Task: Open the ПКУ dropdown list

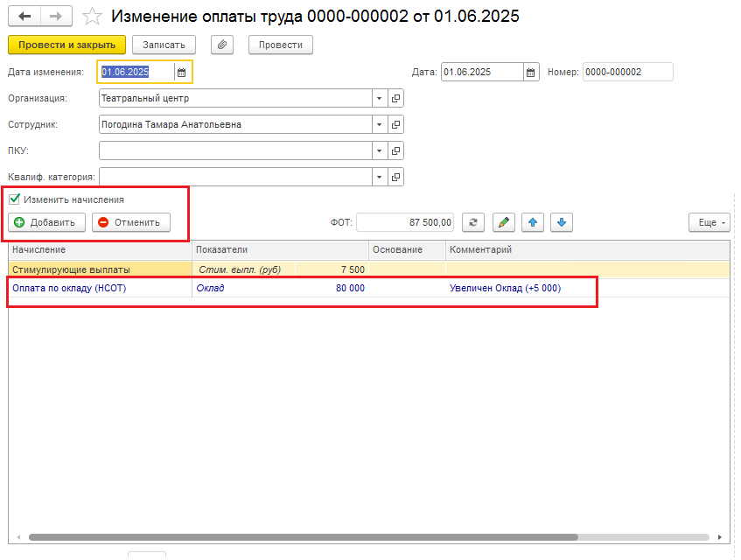Action: point(379,150)
